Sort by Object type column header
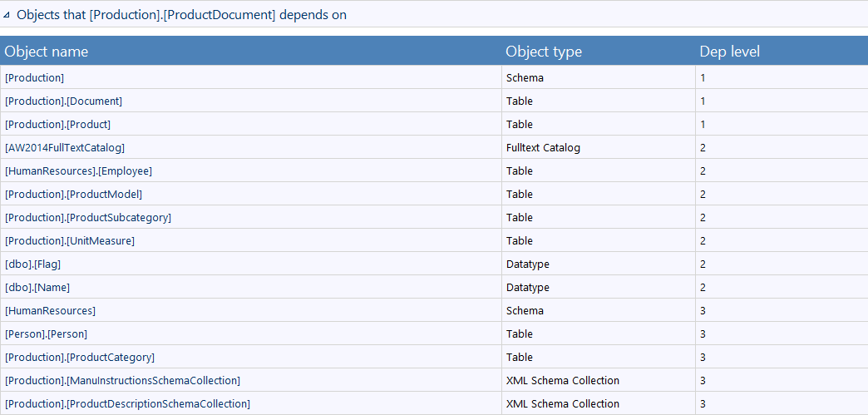 [x=544, y=52]
